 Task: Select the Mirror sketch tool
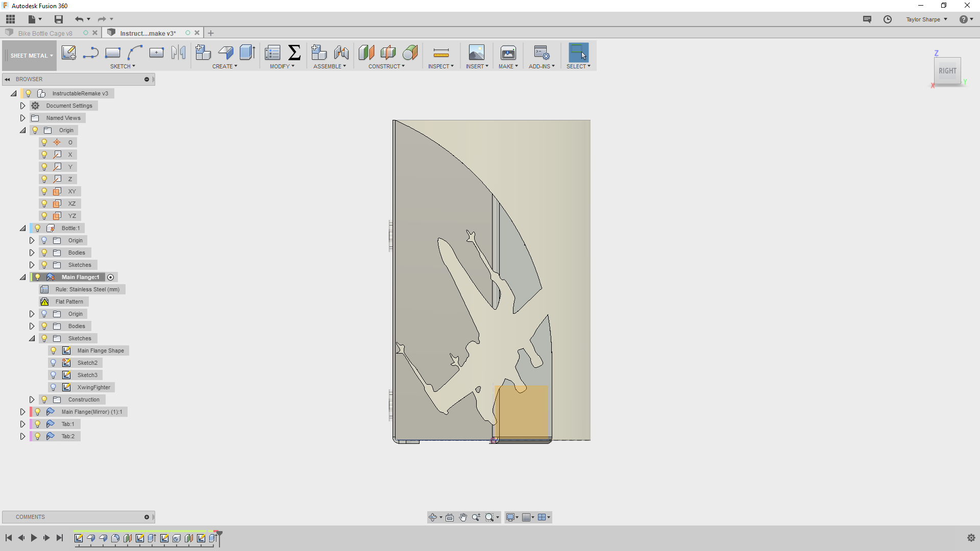pyautogui.click(x=178, y=53)
